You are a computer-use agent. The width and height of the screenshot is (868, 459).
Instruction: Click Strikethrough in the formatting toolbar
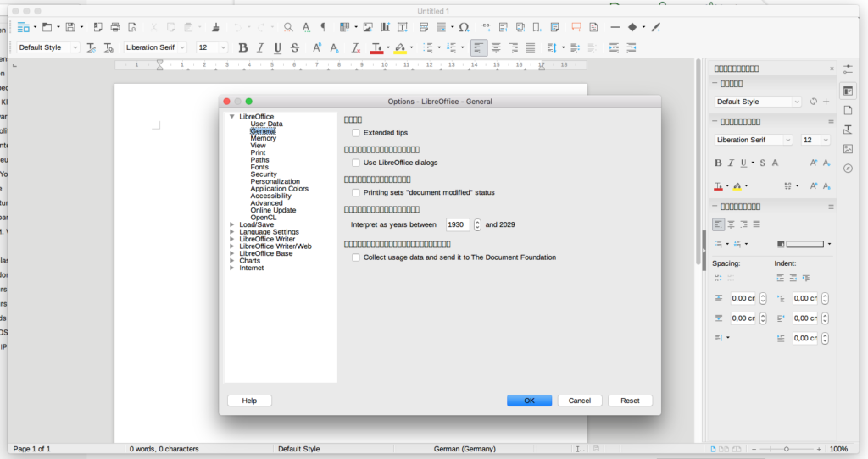[295, 48]
